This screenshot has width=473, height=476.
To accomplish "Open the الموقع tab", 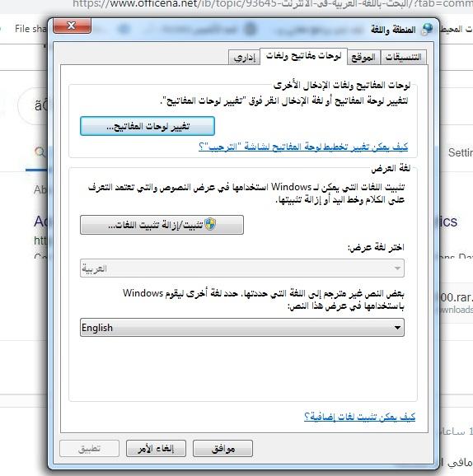I will 363,57.
